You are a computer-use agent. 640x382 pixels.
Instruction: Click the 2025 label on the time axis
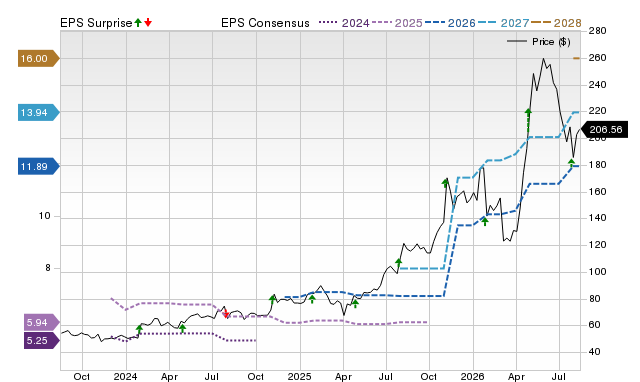[299, 376]
